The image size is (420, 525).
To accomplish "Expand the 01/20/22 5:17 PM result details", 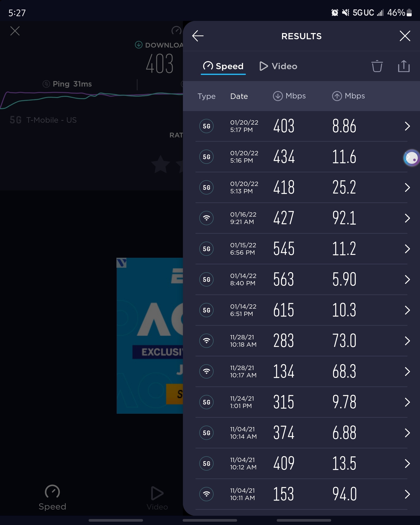I will 407,126.
